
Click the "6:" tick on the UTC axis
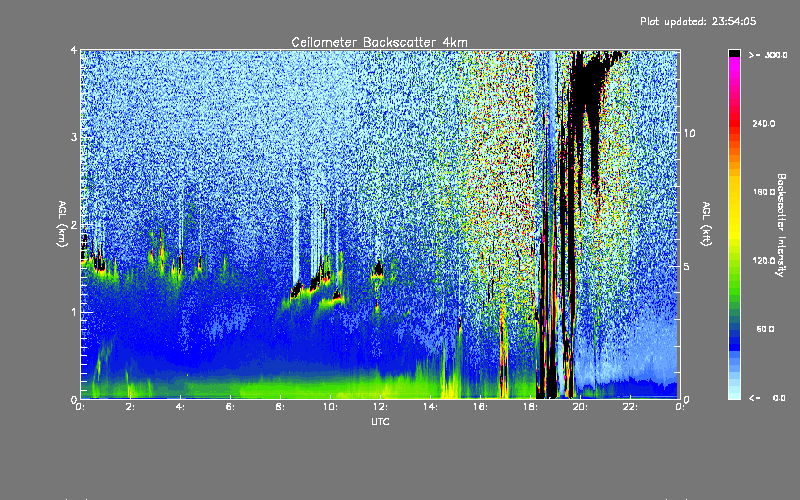pos(230,407)
